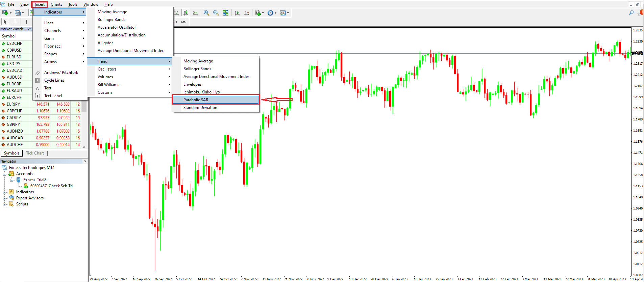The height and width of the screenshot is (282, 644).
Task: Zoom out on the chart
Action: (x=216, y=13)
